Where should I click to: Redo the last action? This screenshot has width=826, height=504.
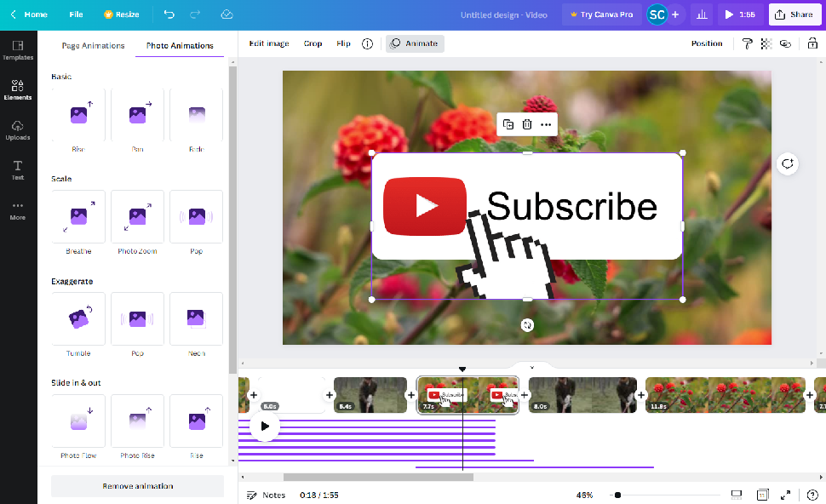tap(195, 14)
